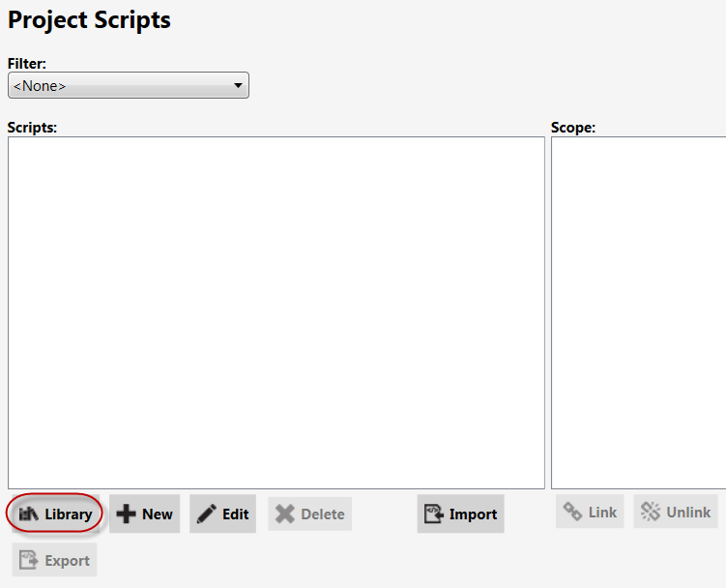This screenshot has width=726, height=588.
Task: Click inside the empty Scope list box
Action: tap(639, 312)
